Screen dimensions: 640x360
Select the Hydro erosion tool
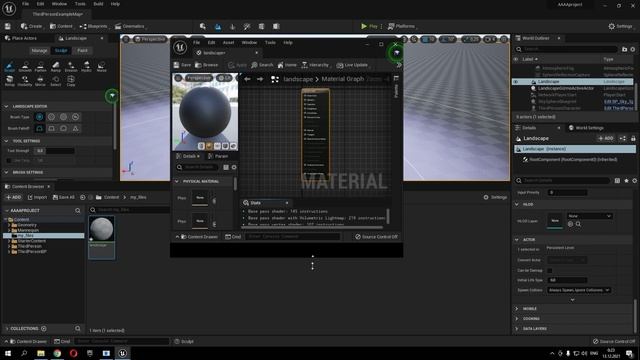tap(87, 67)
